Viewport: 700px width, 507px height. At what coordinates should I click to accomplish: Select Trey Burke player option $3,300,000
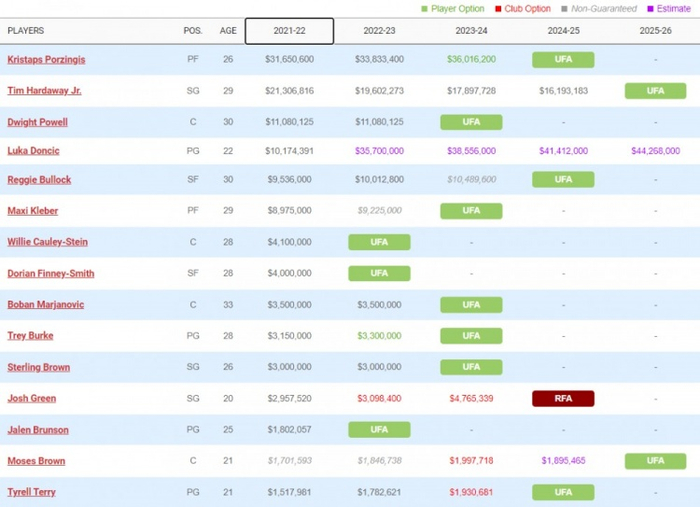click(x=379, y=336)
